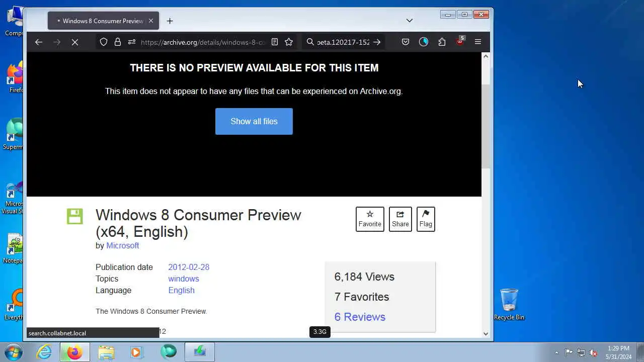Open the clock showing 1:29 PM
The height and width of the screenshot is (362, 644).
pos(618,352)
